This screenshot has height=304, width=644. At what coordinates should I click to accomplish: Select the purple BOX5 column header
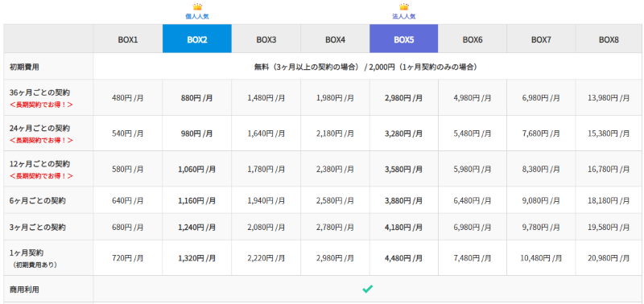coord(404,39)
